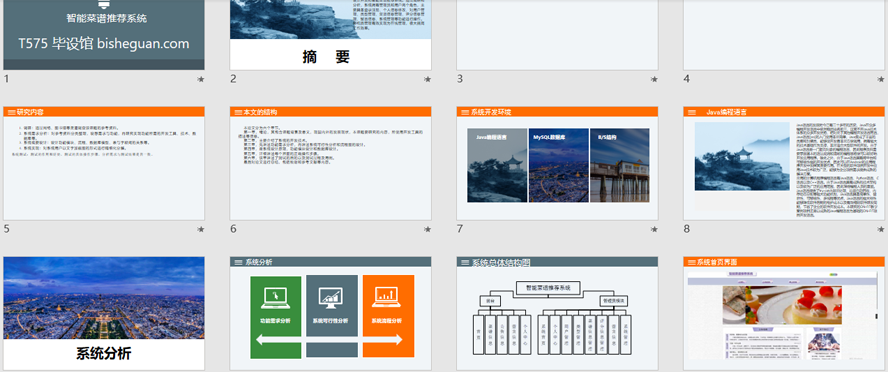Select the 研究内容 slide thumbnail
Image resolution: width=888 pixels, height=372 pixels.
click(104, 164)
